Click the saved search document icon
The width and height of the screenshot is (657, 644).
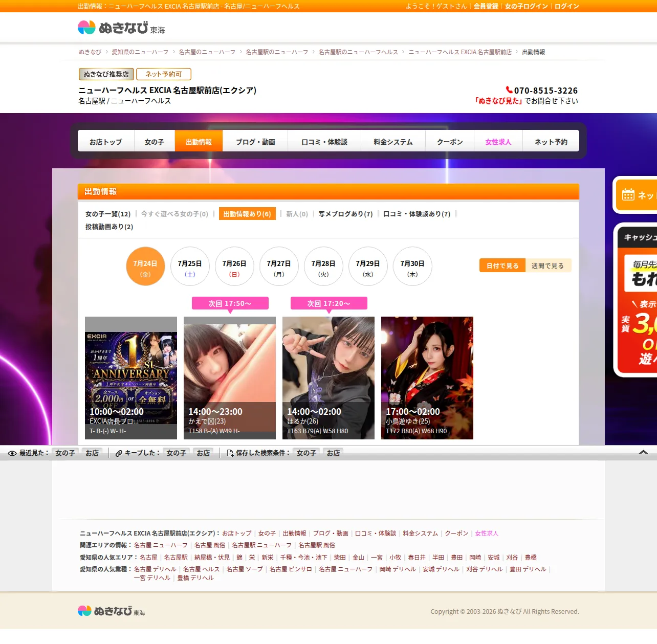(230, 453)
